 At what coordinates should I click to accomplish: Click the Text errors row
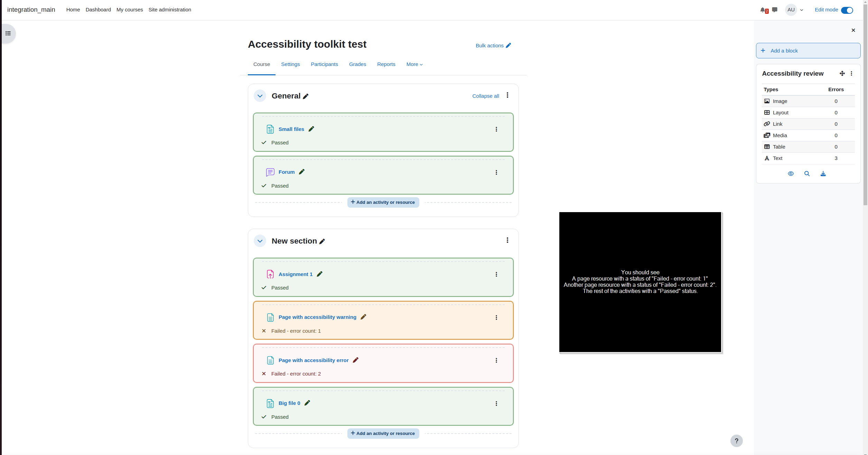tap(808, 158)
